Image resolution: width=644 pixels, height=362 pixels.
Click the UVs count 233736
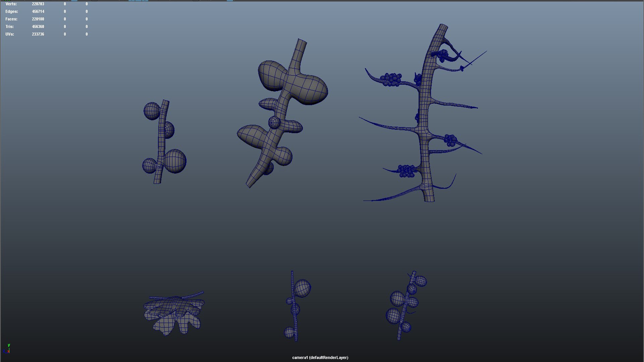pyautogui.click(x=38, y=34)
